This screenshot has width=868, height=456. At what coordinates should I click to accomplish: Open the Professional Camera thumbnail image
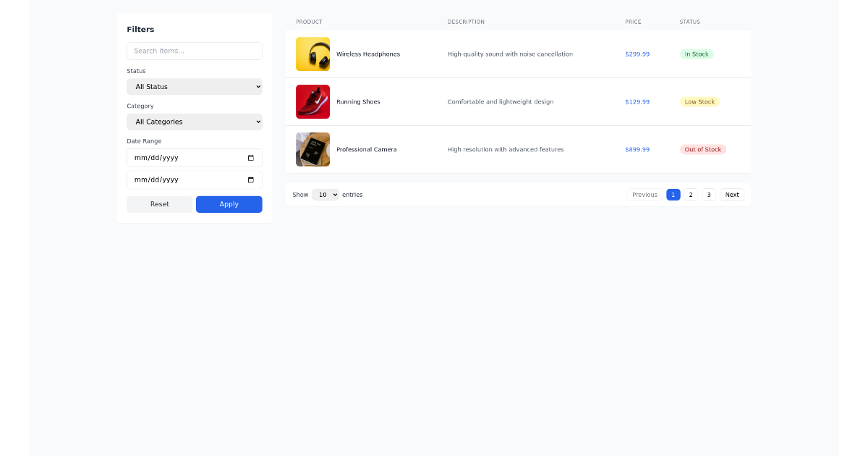[x=312, y=150]
